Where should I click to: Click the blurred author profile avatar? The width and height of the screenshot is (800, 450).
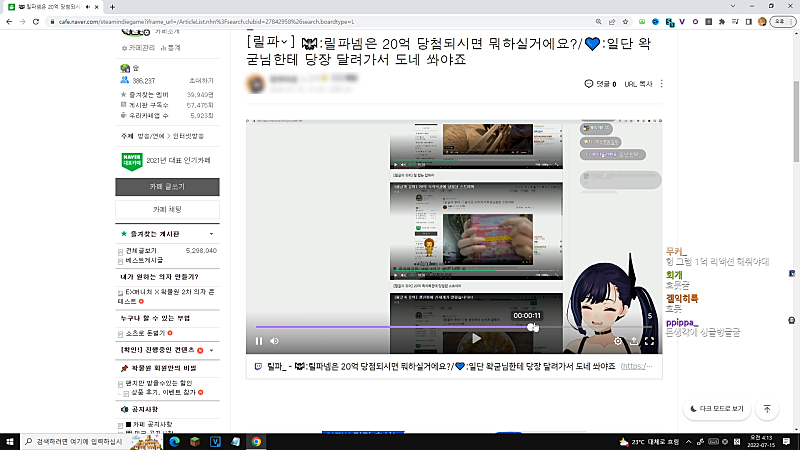click(256, 83)
